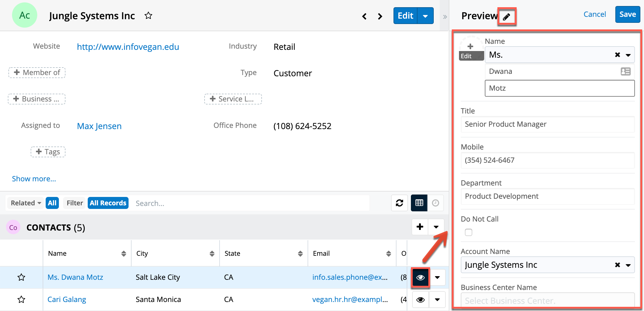The height and width of the screenshot is (311, 644).
Task: Toggle preview eye for Cari Galang
Action: click(x=420, y=299)
